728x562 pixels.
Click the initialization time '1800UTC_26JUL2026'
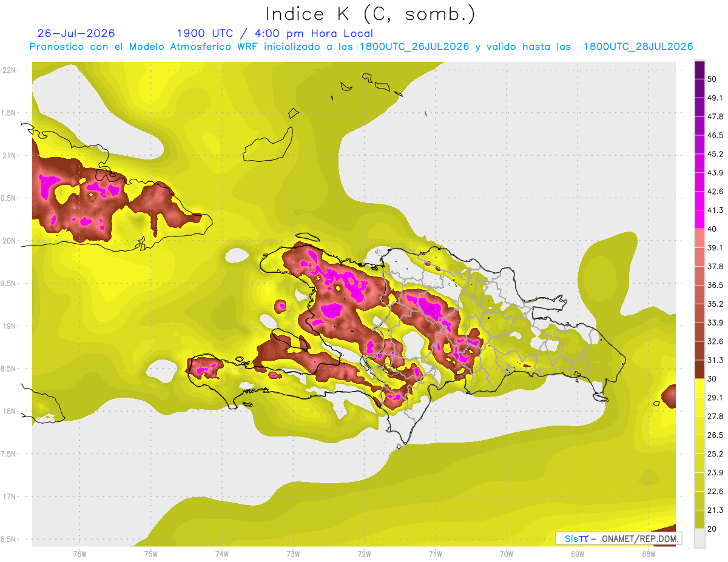[414, 47]
